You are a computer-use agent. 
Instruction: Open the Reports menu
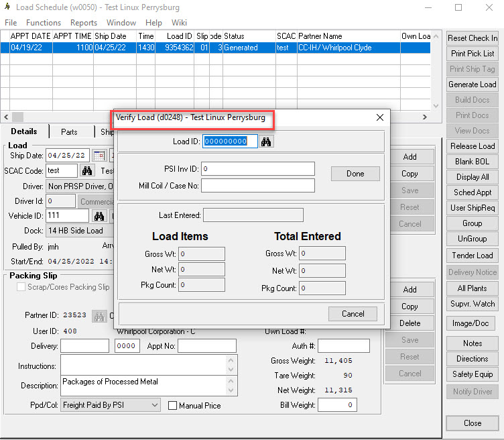point(84,23)
